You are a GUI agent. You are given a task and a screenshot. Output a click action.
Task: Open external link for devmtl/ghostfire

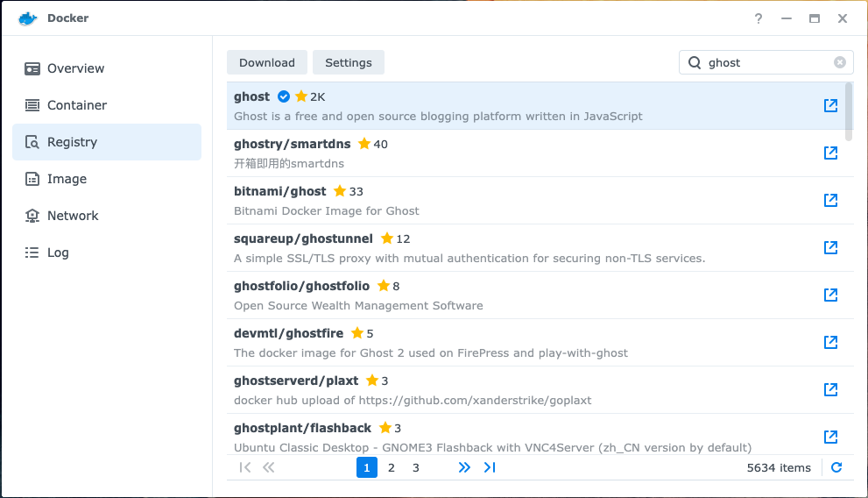[830, 342]
